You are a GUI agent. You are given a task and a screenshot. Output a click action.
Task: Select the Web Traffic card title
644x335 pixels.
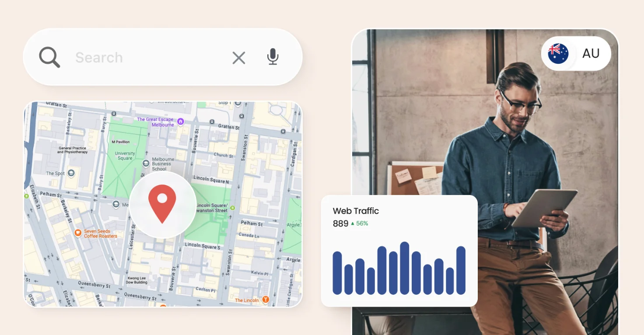coord(356,211)
